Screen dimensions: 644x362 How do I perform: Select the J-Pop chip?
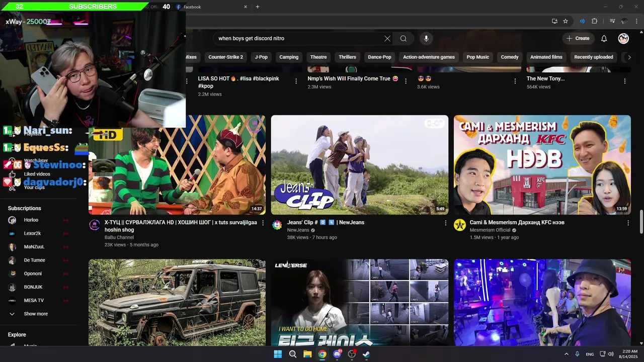(261, 57)
